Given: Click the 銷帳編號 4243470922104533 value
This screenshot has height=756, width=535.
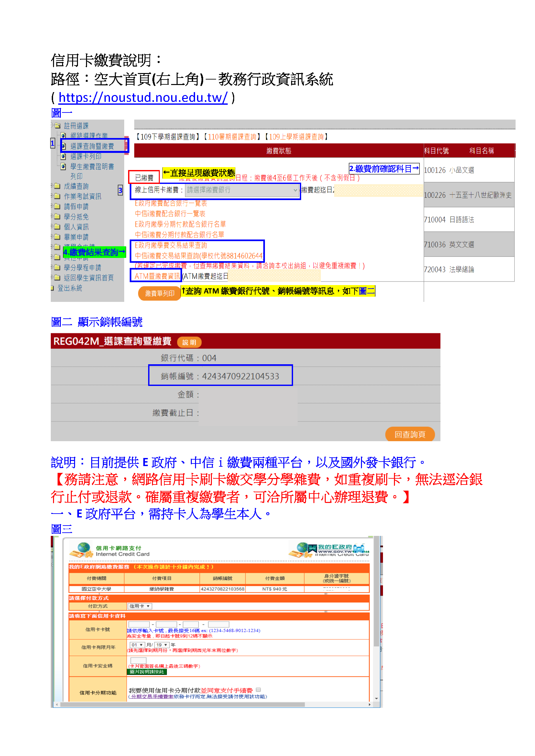Looking at the screenshot, I should pos(240,376).
